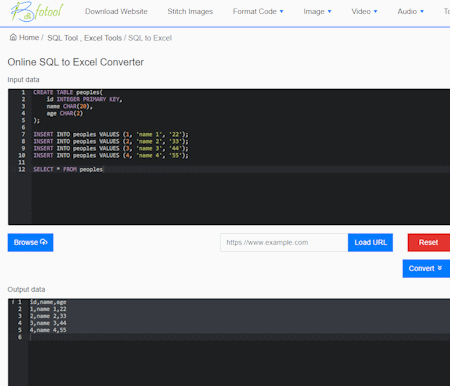Click the INSERT line with 'name 4'
Screen dimensions: 450x386
tap(111, 155)
